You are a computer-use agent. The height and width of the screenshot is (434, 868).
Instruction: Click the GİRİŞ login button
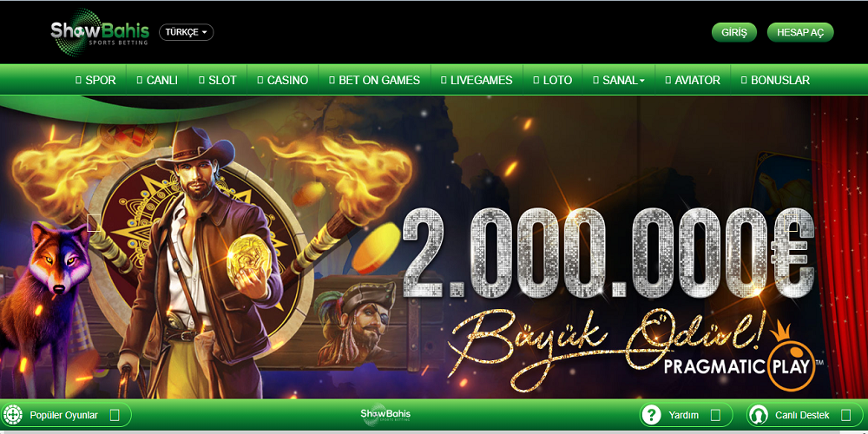[734, 32]
